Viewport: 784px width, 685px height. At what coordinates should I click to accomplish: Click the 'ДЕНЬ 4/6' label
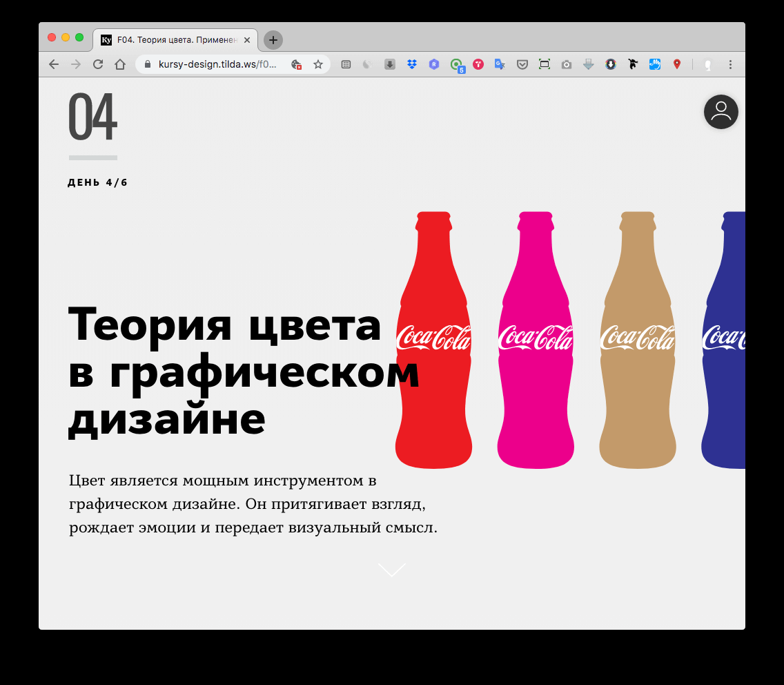97,182
